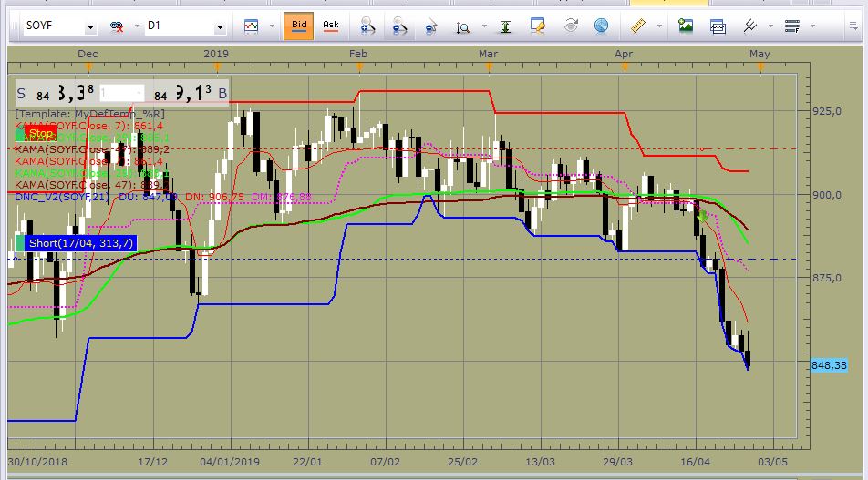The image size is (868, 480).
Task: Expand the chart type dropdown arrow
Action: tap(272, 26)
